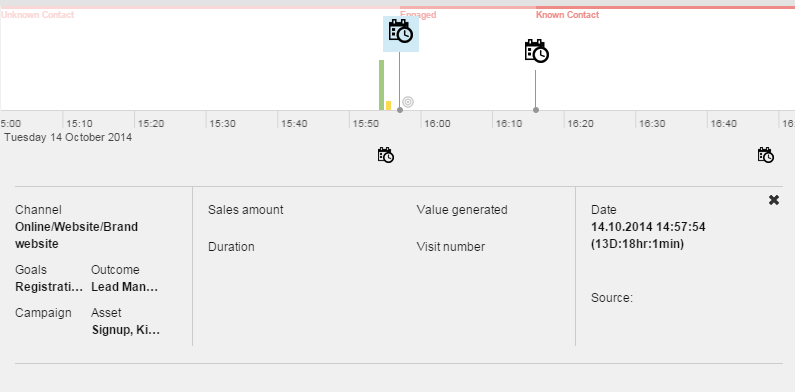795x392 pixels.
Task: Click the small event icon below 16:40
Action: tap(766, 155)
